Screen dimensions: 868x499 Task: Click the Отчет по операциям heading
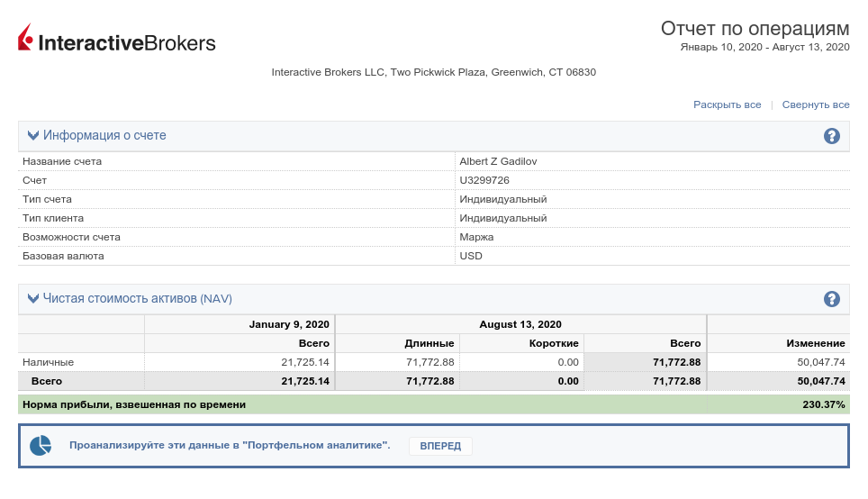tap(755, 28)
